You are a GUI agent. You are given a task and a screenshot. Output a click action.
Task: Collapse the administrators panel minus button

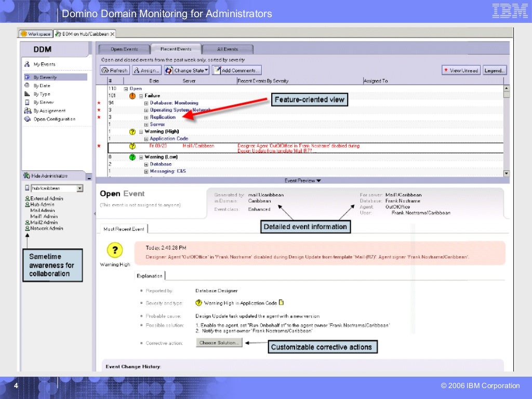coord(89,178)
